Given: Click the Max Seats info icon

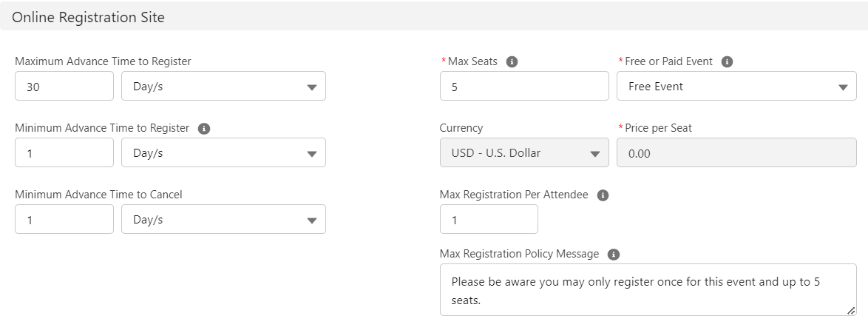Looking at the screenshot, I should (512, 62).
